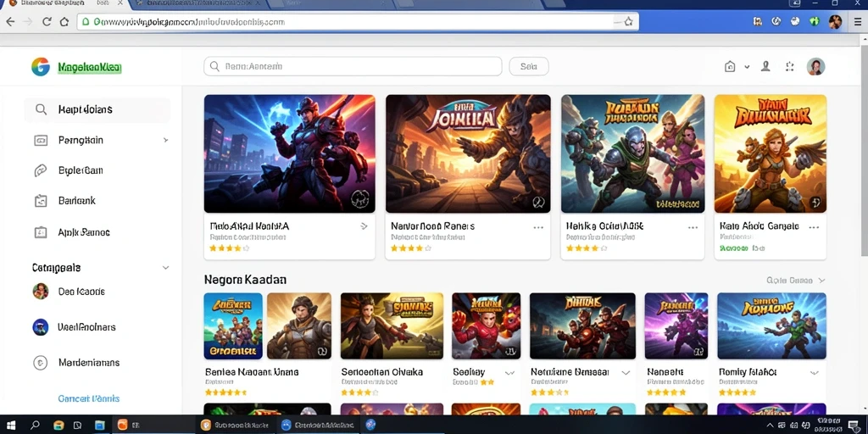Click the star rating under Senoeohan Oivaka

[359, 392]
